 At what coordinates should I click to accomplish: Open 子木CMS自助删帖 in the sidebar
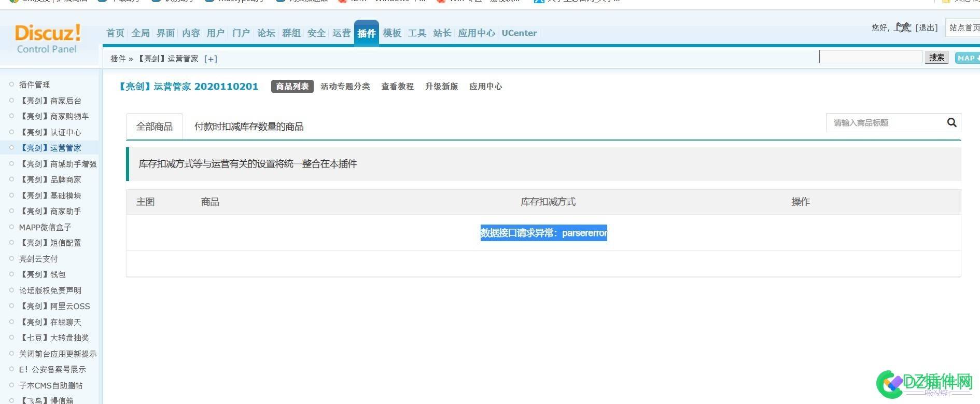51,385
